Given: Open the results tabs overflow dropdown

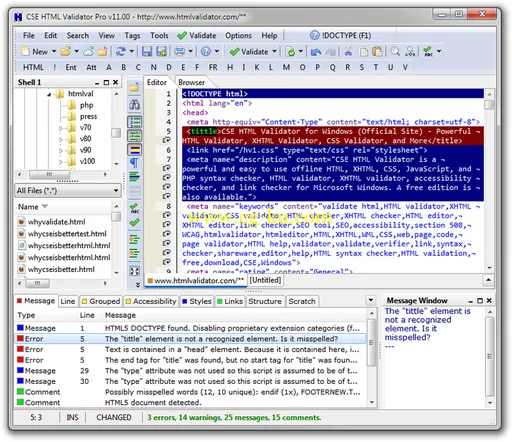Looking at the screenshot, I should coord(371,300).
